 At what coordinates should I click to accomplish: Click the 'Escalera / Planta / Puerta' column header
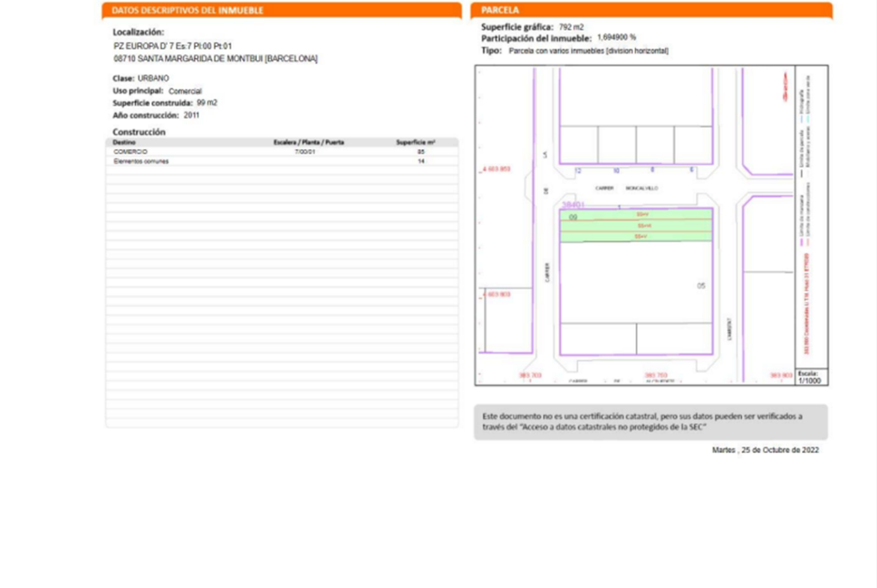(309, 142)
